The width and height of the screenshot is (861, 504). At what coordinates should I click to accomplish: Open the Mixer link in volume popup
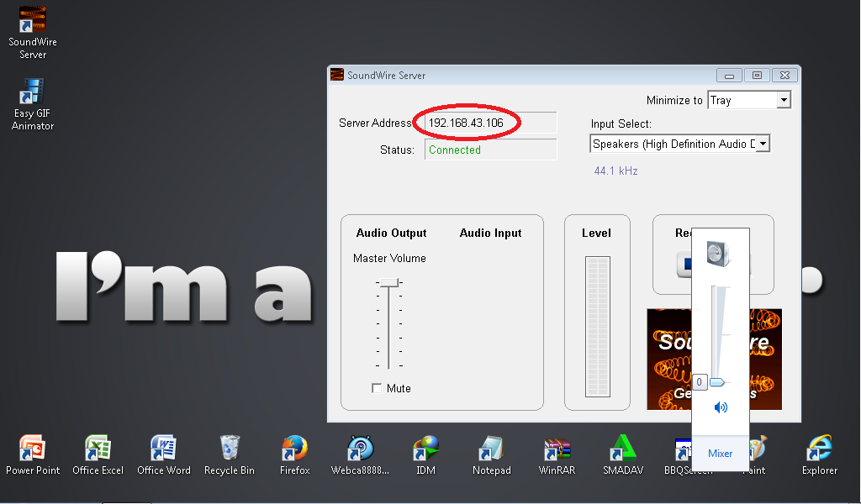720,454
